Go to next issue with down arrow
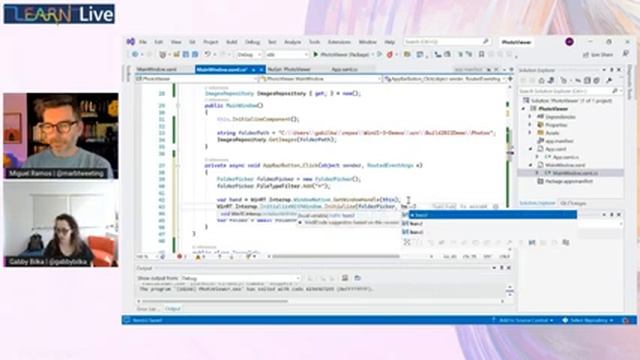 coord(231,256)
